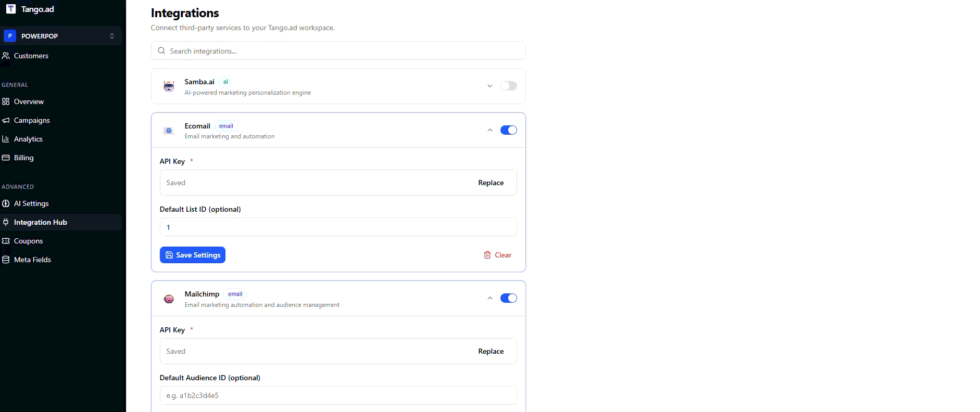Click the Meta Fields database icon
The height and width of the screenshot is (412, 980).
[6, 260]
